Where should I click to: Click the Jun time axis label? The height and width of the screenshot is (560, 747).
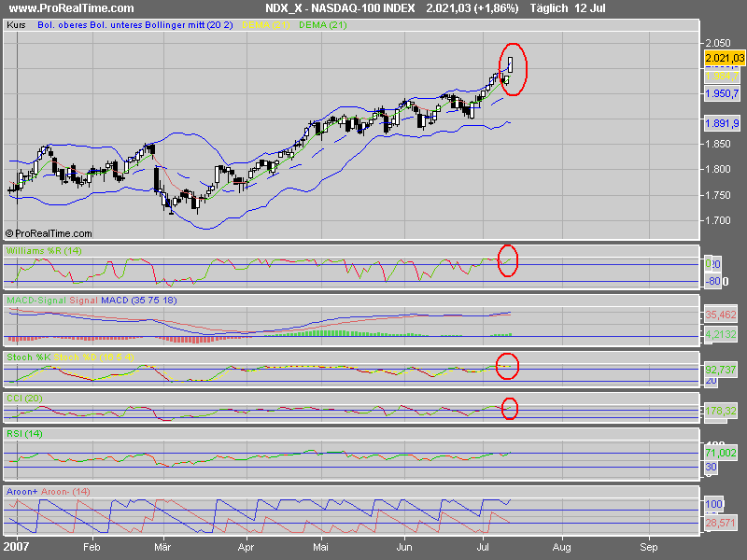point(404,547)
